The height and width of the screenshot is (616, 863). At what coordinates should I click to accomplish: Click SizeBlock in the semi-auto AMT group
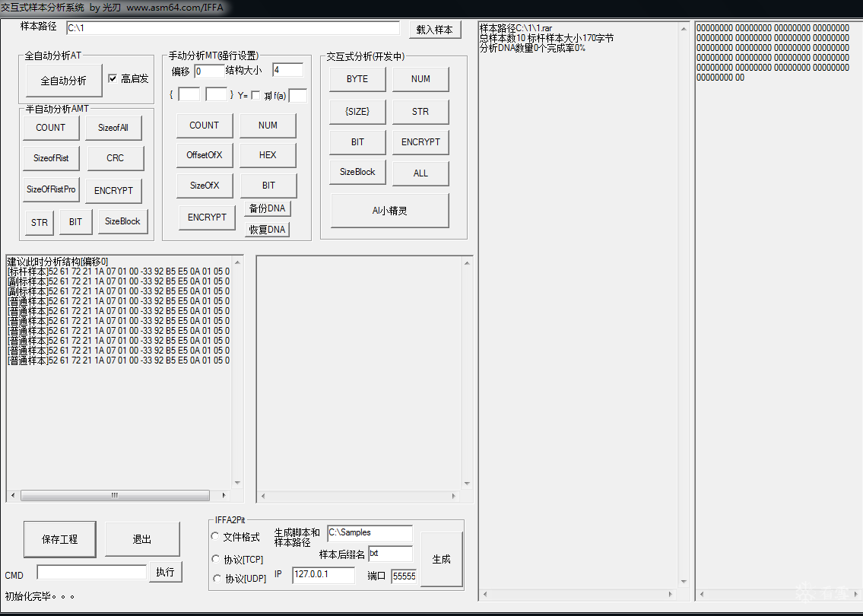[122, 221]
